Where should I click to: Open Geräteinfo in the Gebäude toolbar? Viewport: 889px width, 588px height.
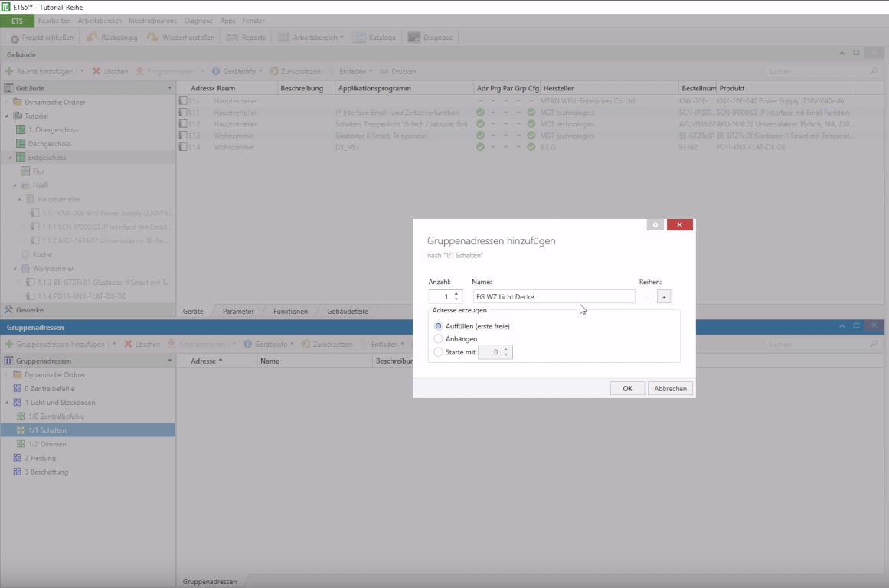(237, 71)
